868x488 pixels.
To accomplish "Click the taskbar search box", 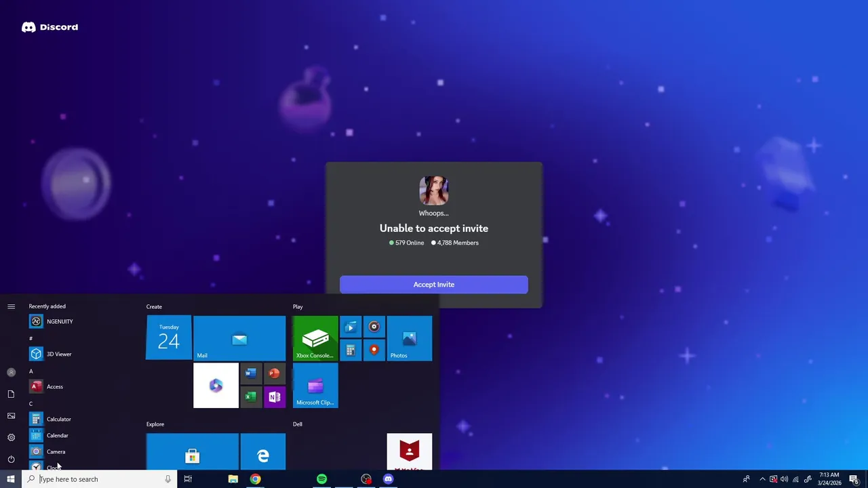I will tap(100, 479).
